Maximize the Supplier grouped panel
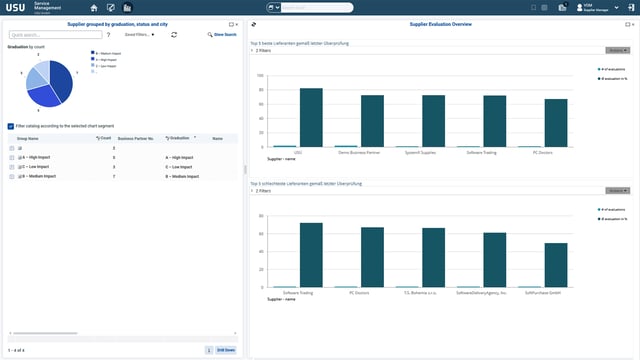 click(231, 24)
